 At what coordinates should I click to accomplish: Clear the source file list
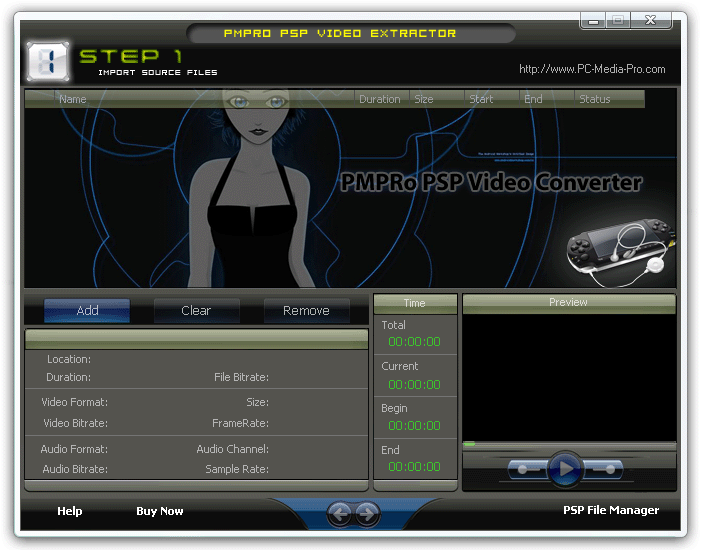(196, 310)
